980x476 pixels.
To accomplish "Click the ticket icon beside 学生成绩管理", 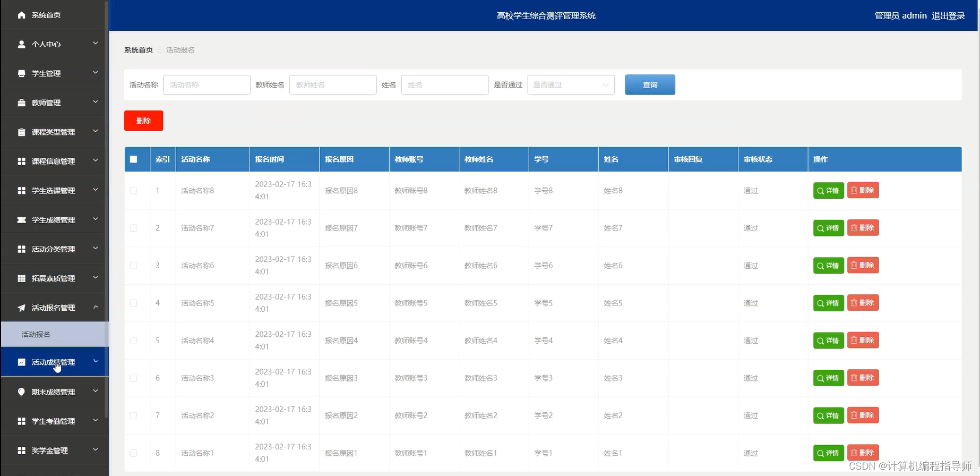I will (x=21, y=219).
